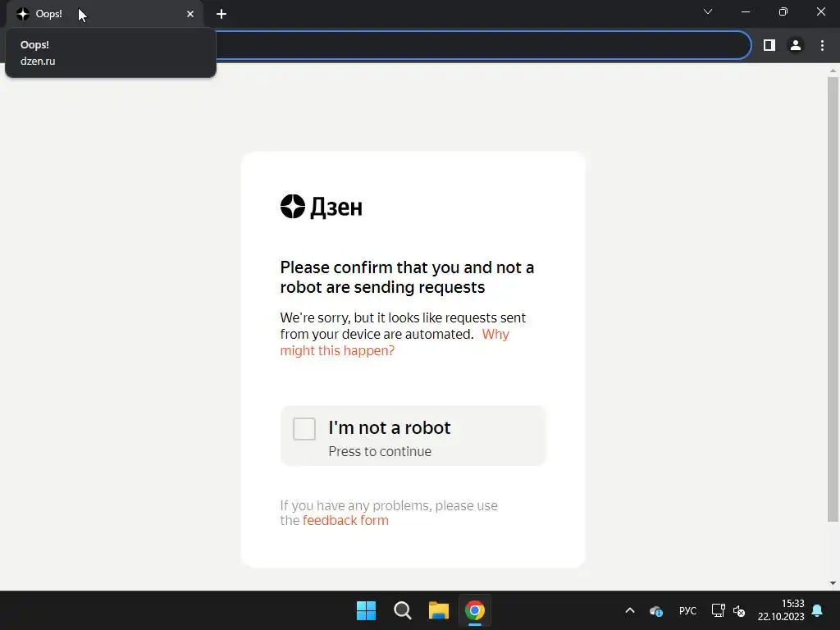Switch input language via РУС indicator

[x=688, y=610]
